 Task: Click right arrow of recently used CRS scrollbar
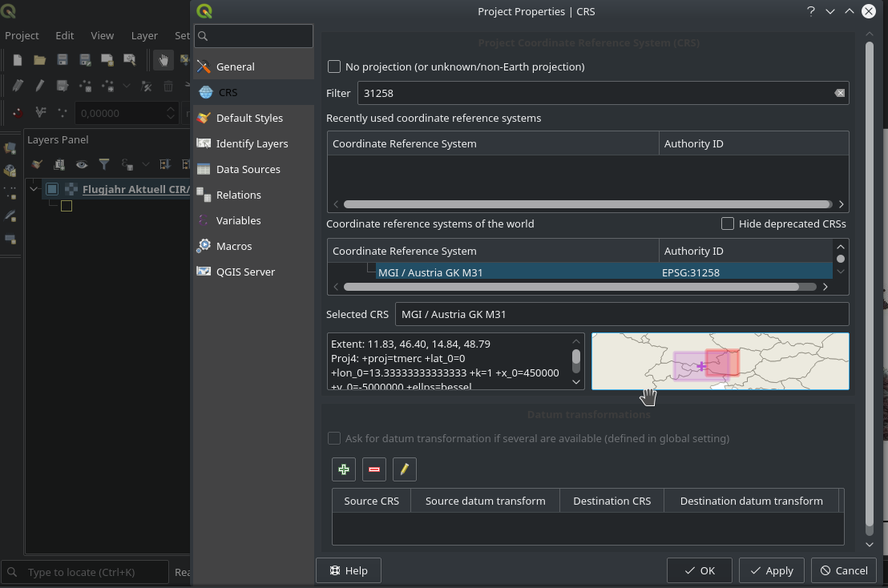click(x=841, y=204)
